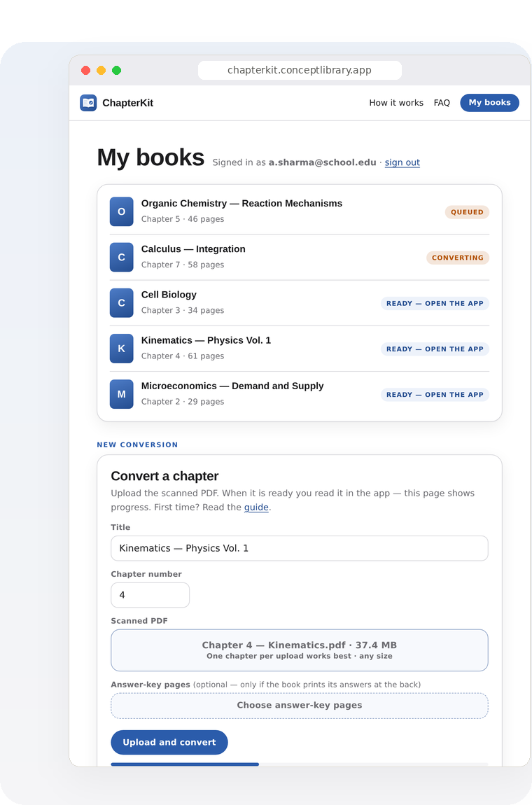Viewport: 532px width, 805px height.
Task: Click the upload progress bar
Action: [300, 764]
